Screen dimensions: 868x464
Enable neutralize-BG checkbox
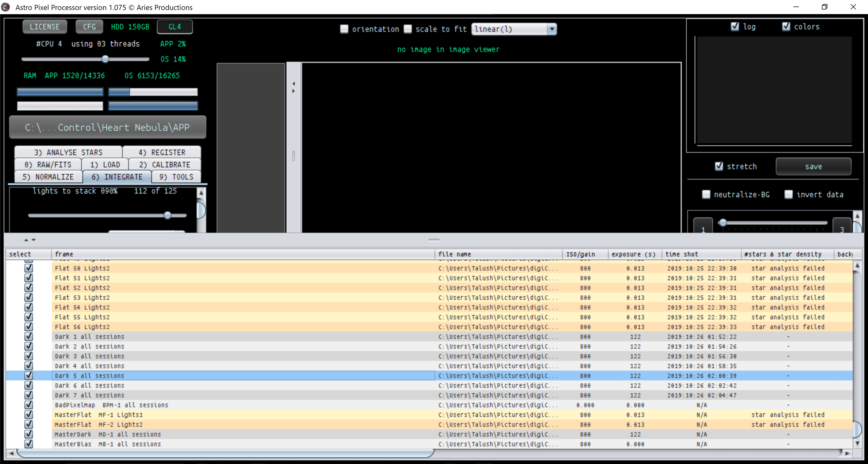coord(706,195)
